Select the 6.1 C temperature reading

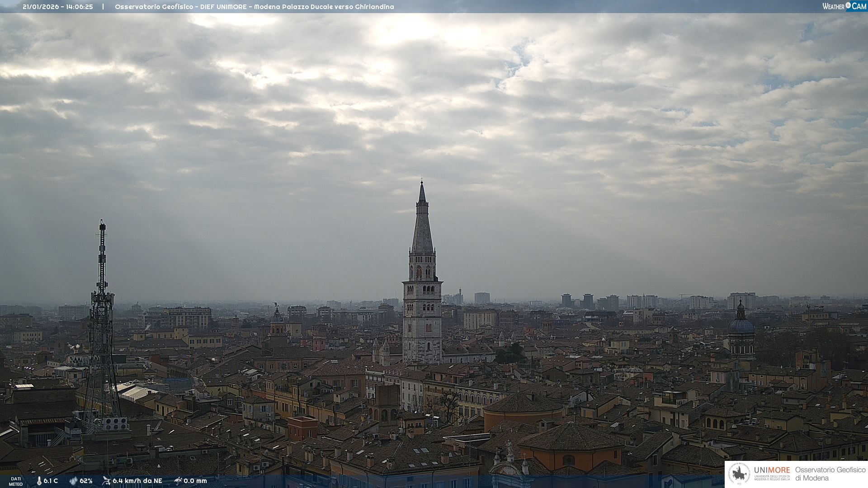tap(51, 481)
